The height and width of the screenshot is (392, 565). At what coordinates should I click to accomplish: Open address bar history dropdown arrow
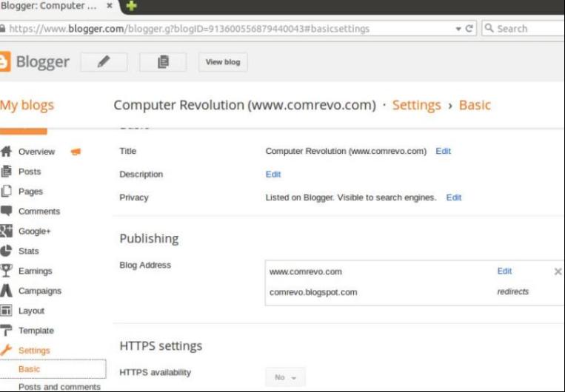click(x=458, y=29)
